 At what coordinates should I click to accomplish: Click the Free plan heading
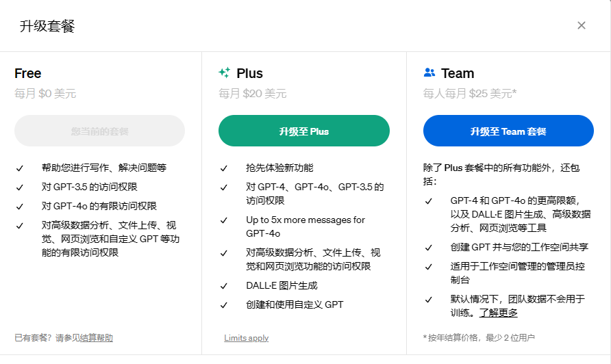pyautogui.click(x=28, y=73)
